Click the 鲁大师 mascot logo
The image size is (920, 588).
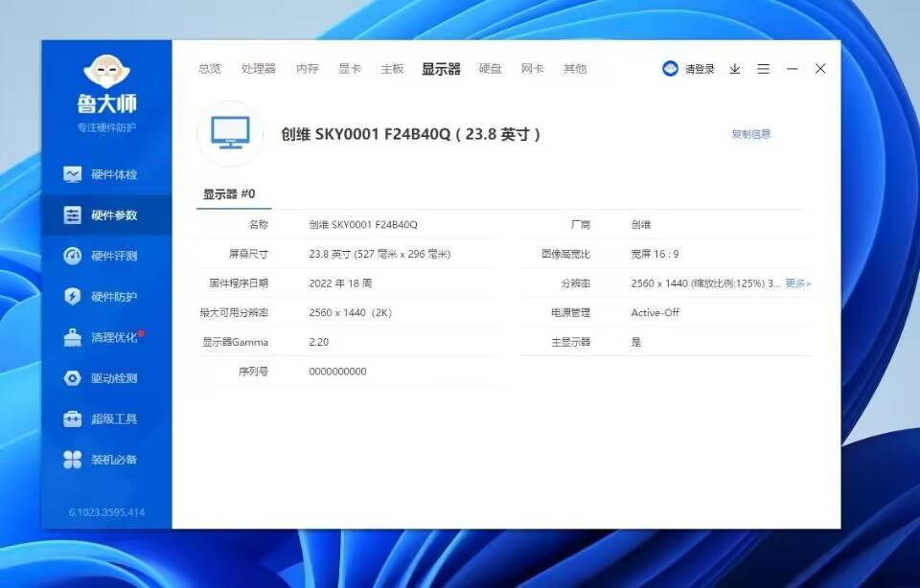click(106, 72)
